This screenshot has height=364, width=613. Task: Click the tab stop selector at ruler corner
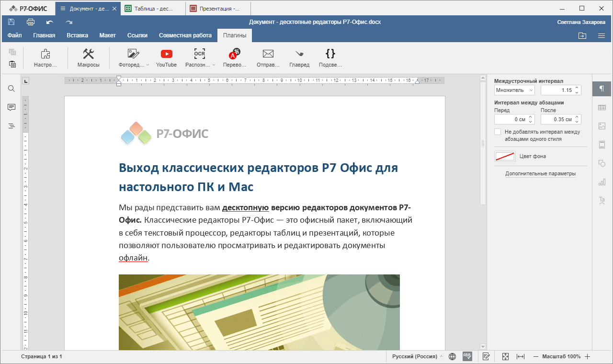pos(26,80)
